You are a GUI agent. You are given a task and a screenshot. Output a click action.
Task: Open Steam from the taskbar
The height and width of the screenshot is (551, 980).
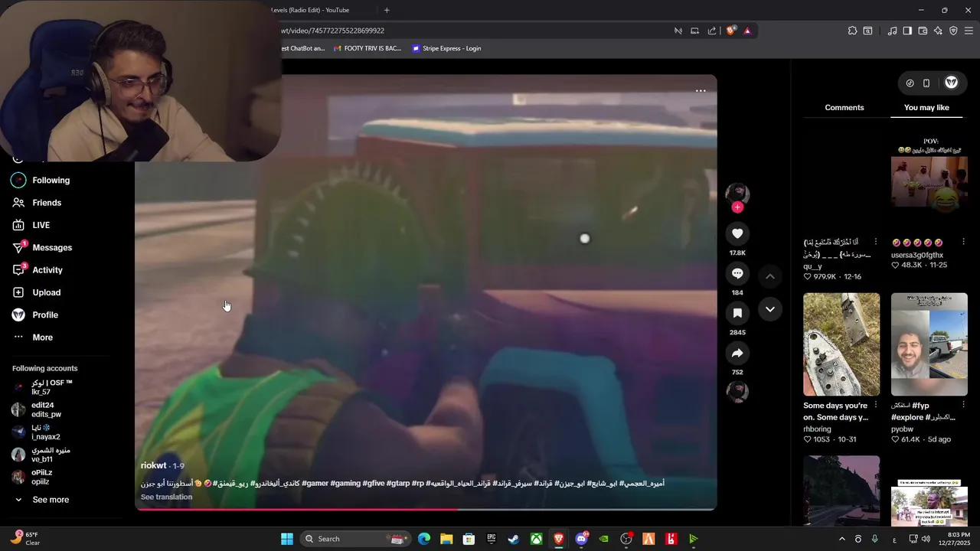514,539
